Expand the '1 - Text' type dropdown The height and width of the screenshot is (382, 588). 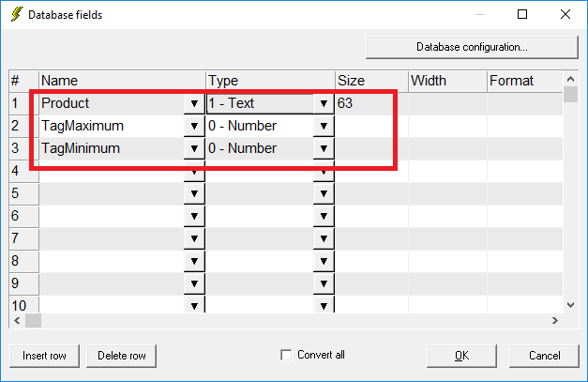click(x=324, y=103)
